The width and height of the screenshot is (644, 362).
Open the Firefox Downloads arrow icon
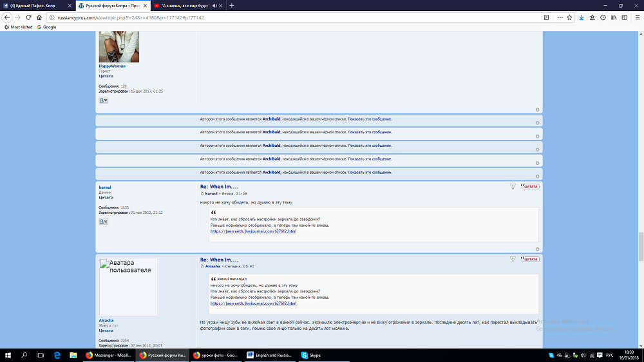(x=582, y=17)
